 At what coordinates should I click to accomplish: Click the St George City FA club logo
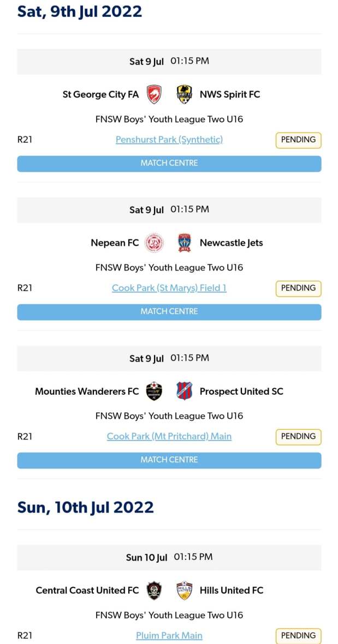153,94
